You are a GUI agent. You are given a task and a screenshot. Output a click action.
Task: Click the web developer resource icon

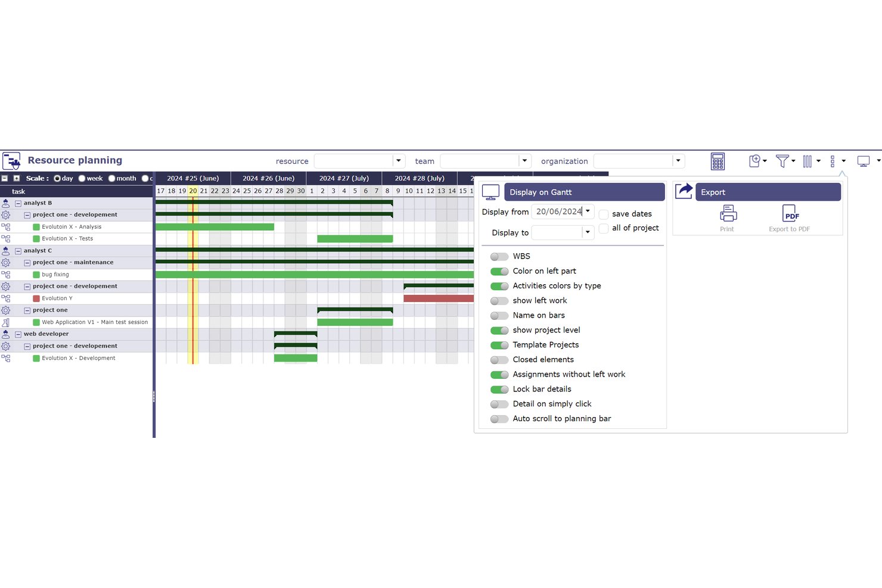pyautogui.click(x=6, y=334)
